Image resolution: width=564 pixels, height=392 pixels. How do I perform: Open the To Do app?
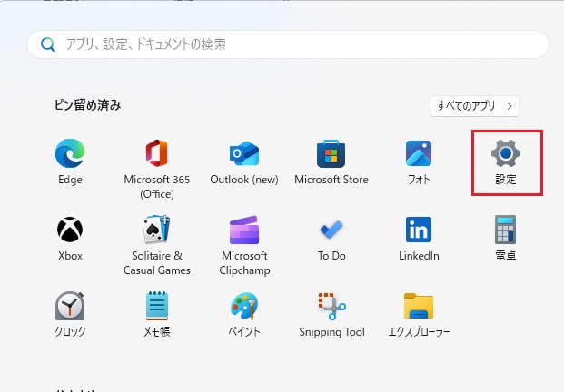click(331, 230)
